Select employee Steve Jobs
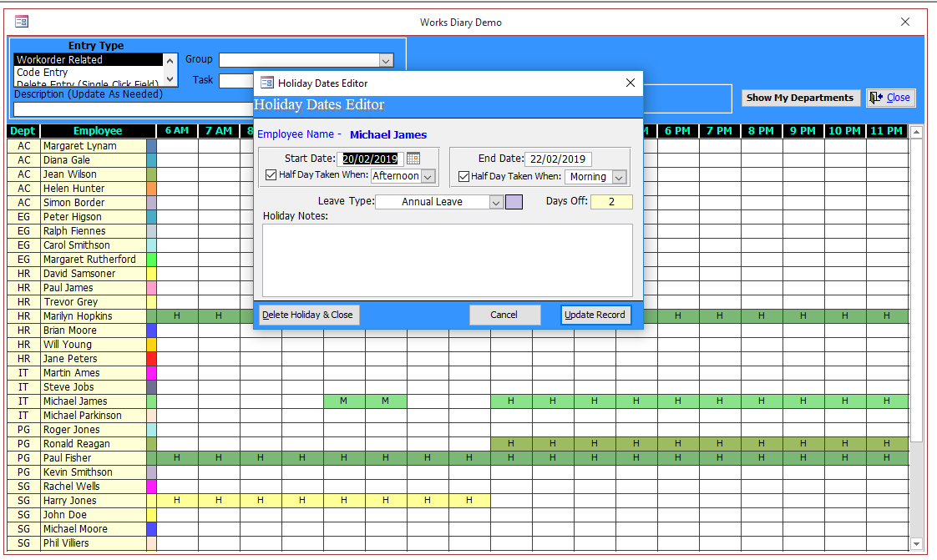This screenshot has width=937, height=560. pyautogui.click(x=94, y=387)
